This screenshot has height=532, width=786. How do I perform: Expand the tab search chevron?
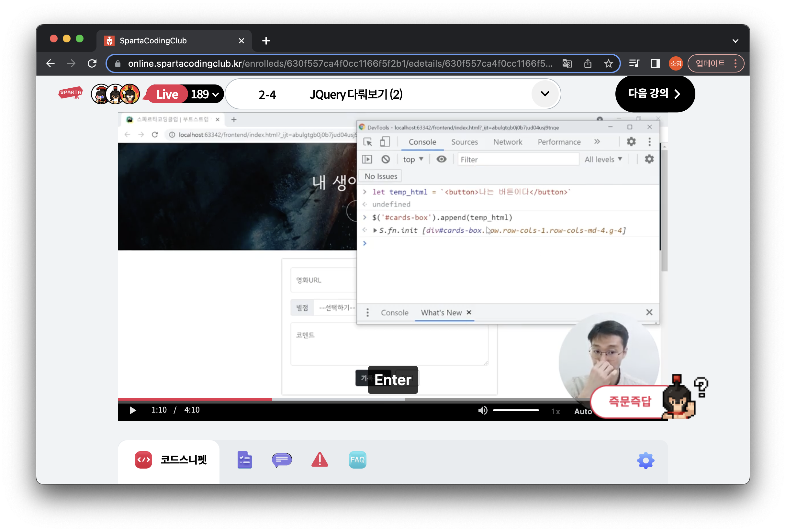735,41
